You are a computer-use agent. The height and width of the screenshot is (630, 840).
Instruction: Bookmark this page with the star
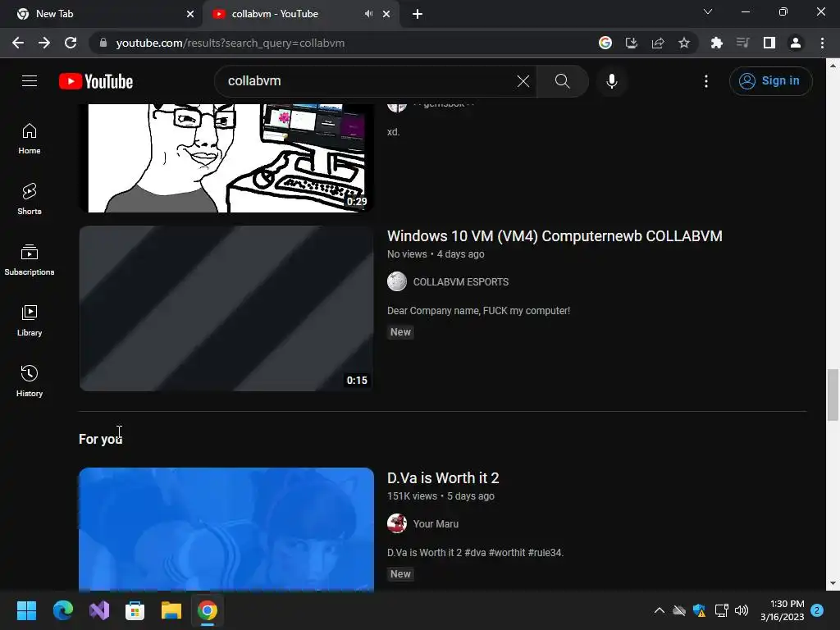(x=684, y=43)
